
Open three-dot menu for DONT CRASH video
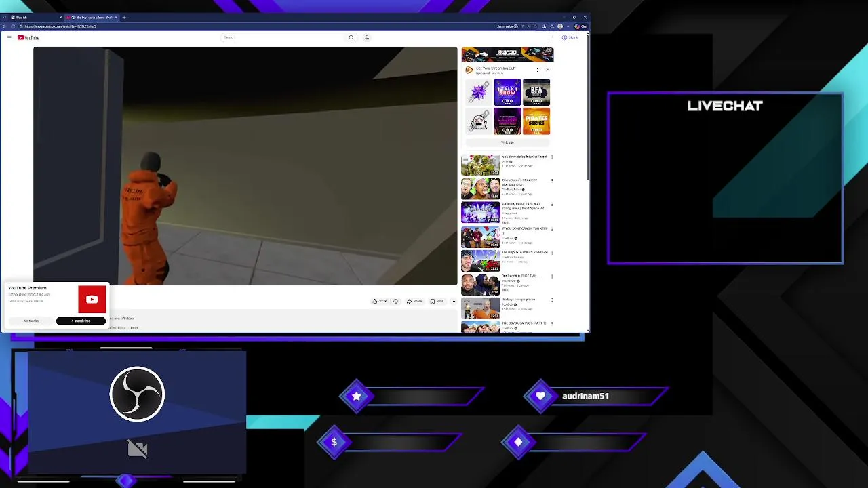coord(552,229)
